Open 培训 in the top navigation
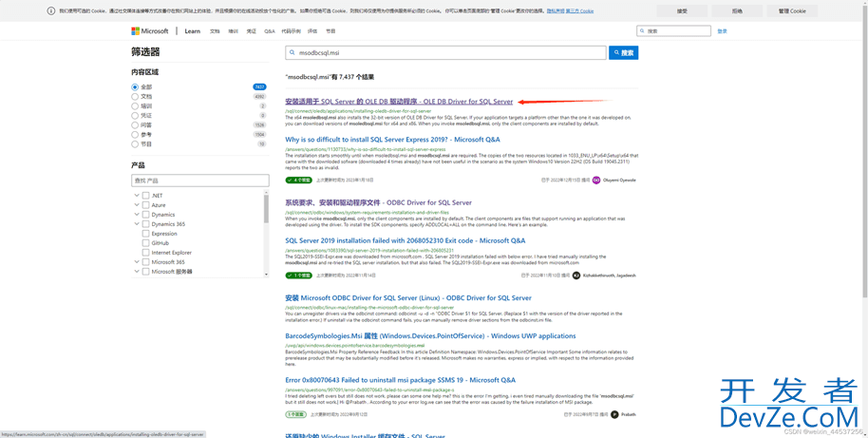 pyautogui.click(x=233, y=31)
